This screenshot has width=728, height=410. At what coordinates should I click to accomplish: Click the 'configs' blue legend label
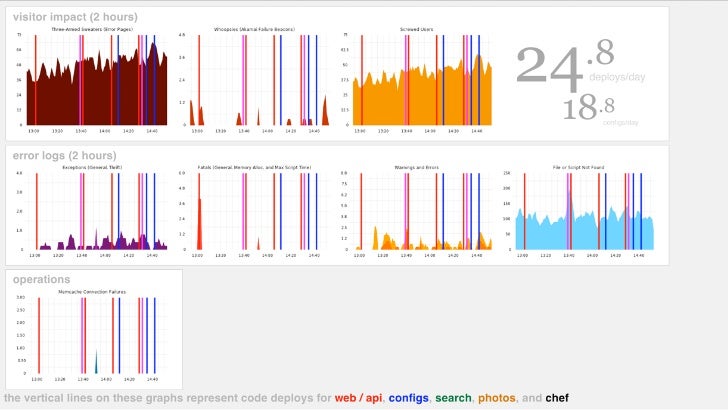tap(409, 398)
